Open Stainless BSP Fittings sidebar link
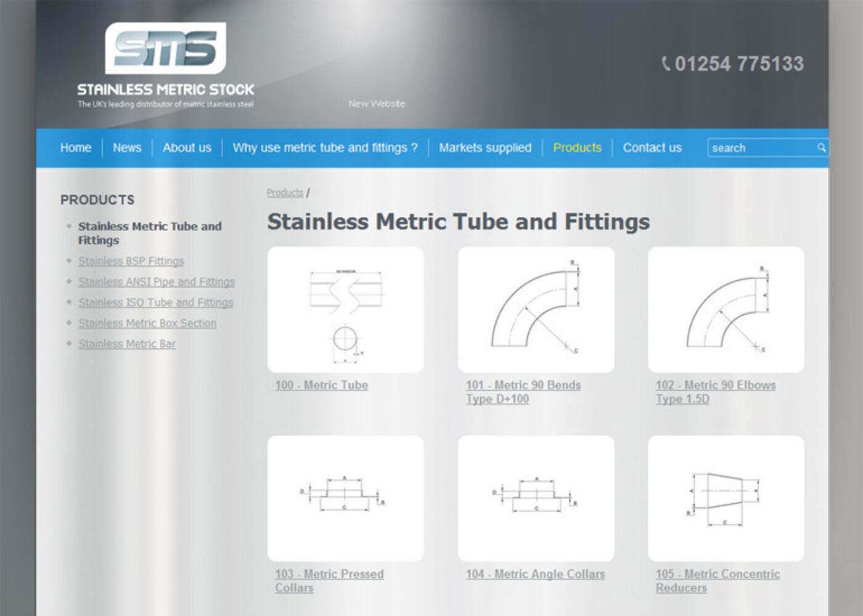Screen dimensions: 863x616 click(131, 261)
